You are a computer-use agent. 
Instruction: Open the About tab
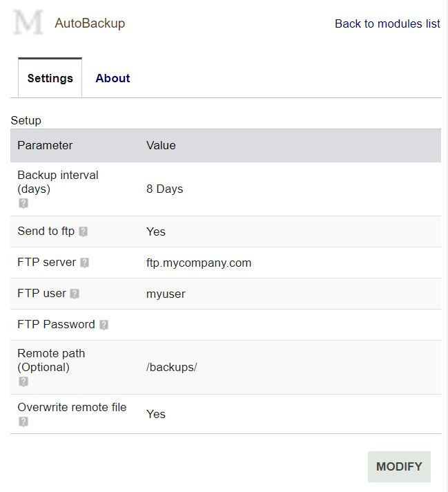(113, 78)
